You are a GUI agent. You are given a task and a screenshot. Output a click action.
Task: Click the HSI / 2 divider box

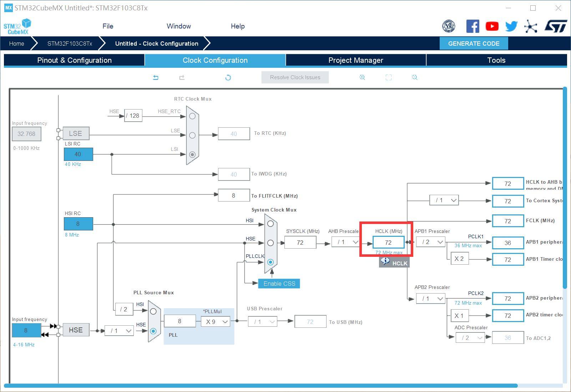124,309
